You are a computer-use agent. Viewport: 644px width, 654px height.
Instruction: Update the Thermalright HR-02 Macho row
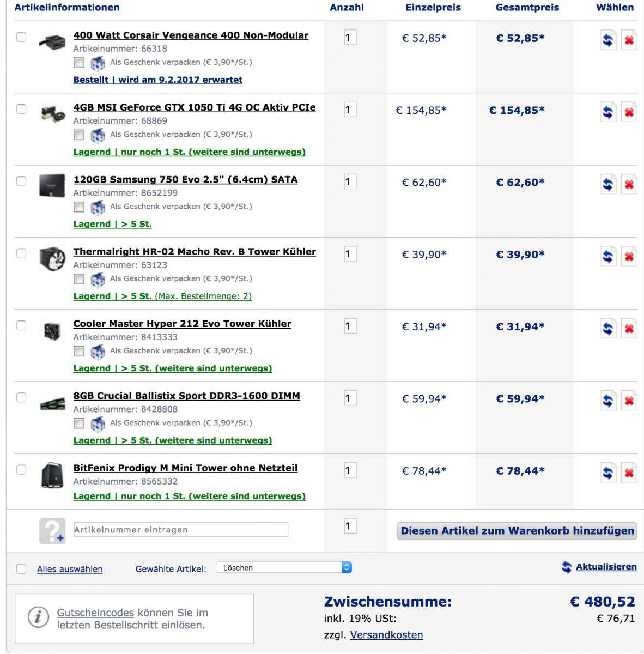609,257
